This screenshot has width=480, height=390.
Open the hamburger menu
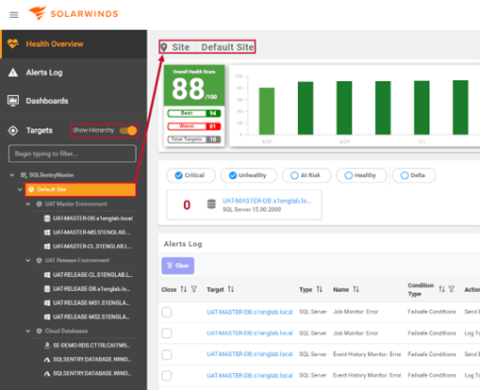tap(14, 15)
